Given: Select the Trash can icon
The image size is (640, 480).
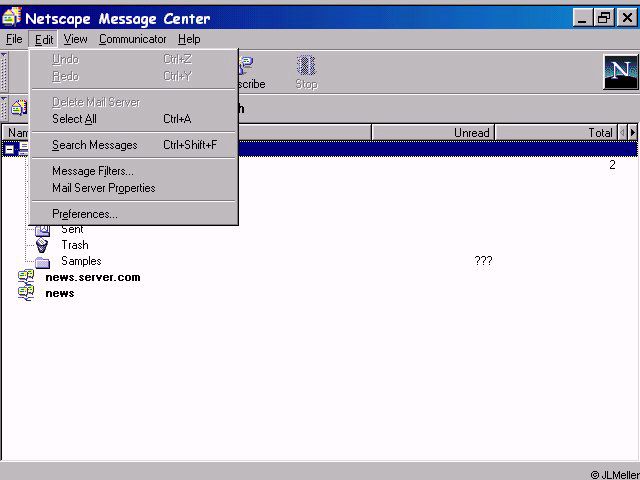Looking at the screenshot, I should coord(42,245).
